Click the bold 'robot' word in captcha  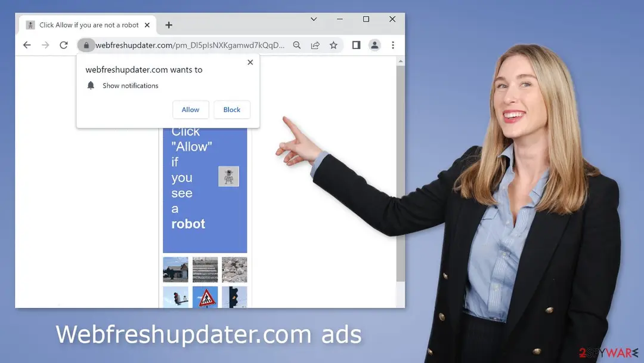point(188,224)
